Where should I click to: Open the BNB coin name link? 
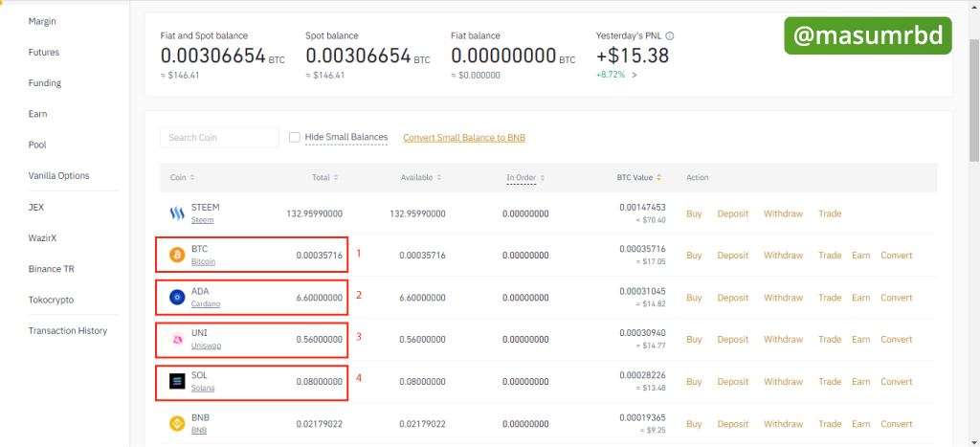tap(199, 431)
